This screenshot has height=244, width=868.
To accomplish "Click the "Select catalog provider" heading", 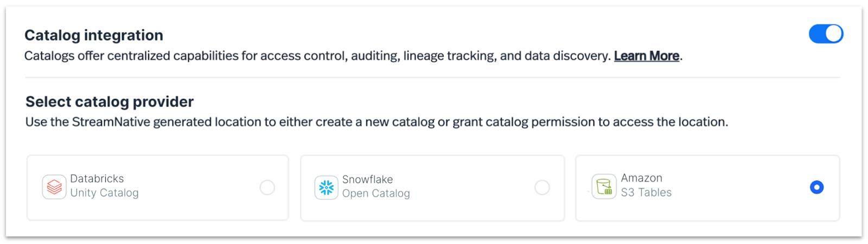I will point(110,102).
